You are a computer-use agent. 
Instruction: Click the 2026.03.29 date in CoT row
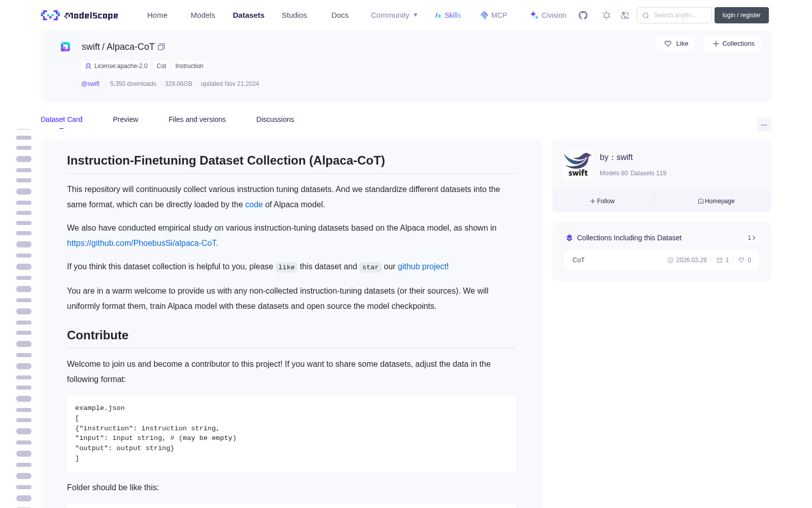687,260
